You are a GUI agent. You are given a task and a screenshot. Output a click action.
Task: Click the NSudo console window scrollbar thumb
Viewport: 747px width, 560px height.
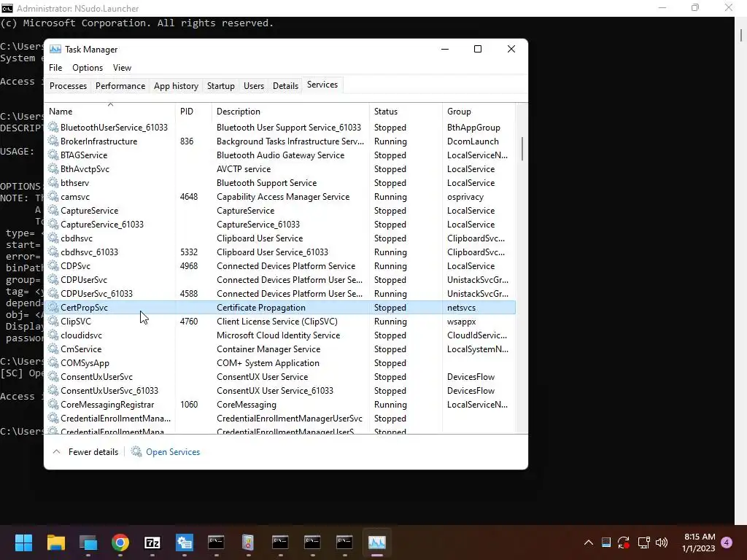pyautogui.click(x=741, y=35)
